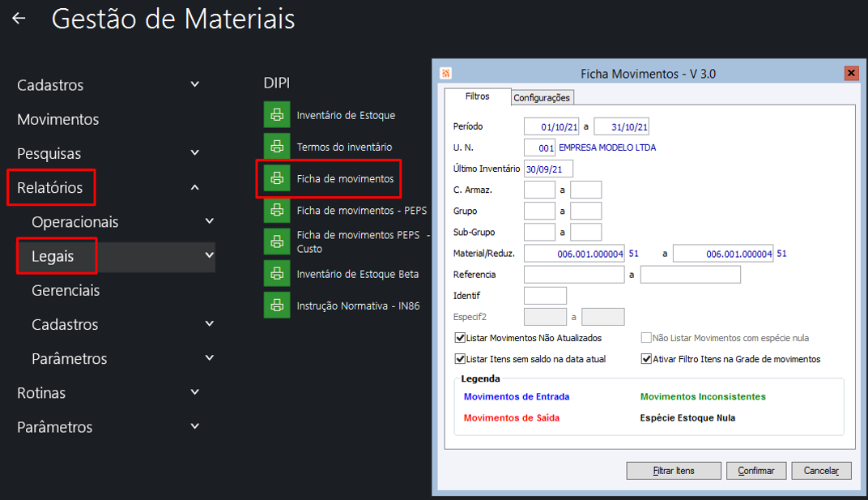Click the printer icon for Ficha de movimentos PEPS Custo
Image resolution: width=868 pixels, height=500 pixels.
click(x=277, y=241)
